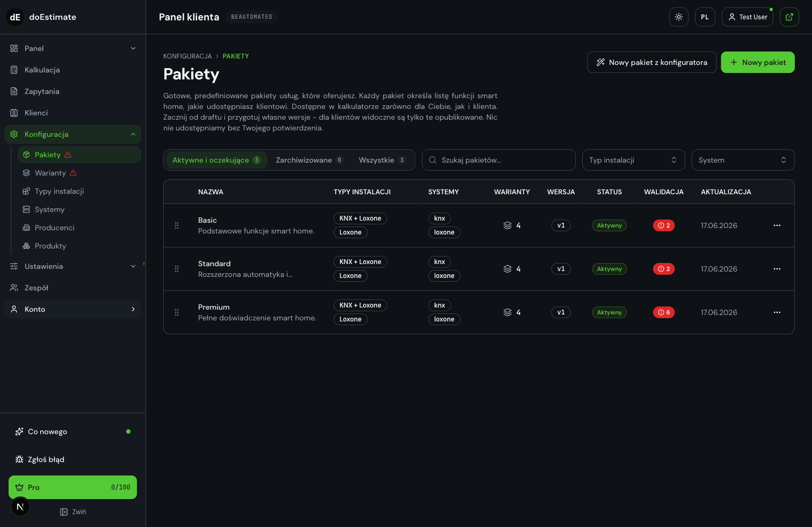This screenshot has height=527, width=812.
Task: Expand the Panel menu chevron
Action: [133, 48]
